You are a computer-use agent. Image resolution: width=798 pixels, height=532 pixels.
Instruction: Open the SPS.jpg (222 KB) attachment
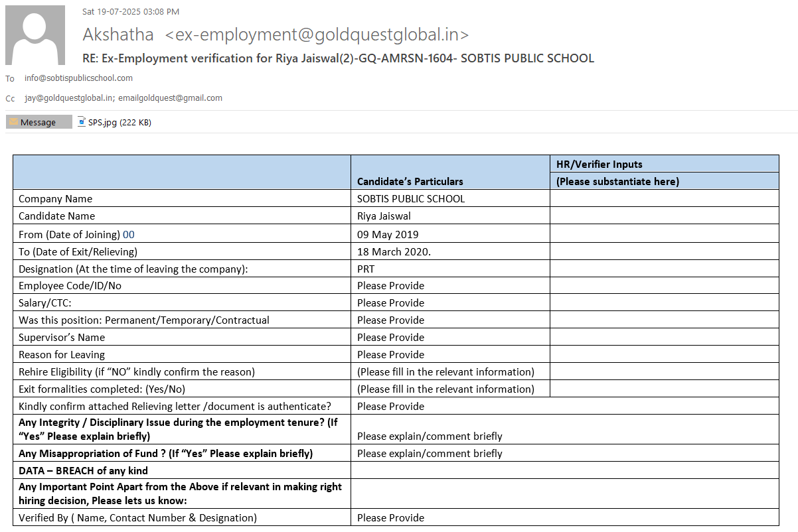click(x=120, y=122)
